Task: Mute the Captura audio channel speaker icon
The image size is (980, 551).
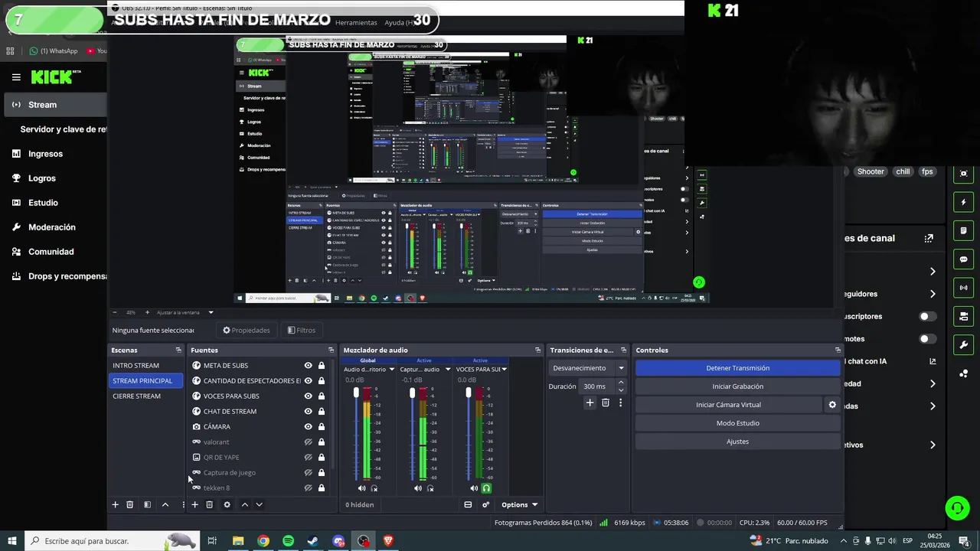Action: click(x=418, y=488)
